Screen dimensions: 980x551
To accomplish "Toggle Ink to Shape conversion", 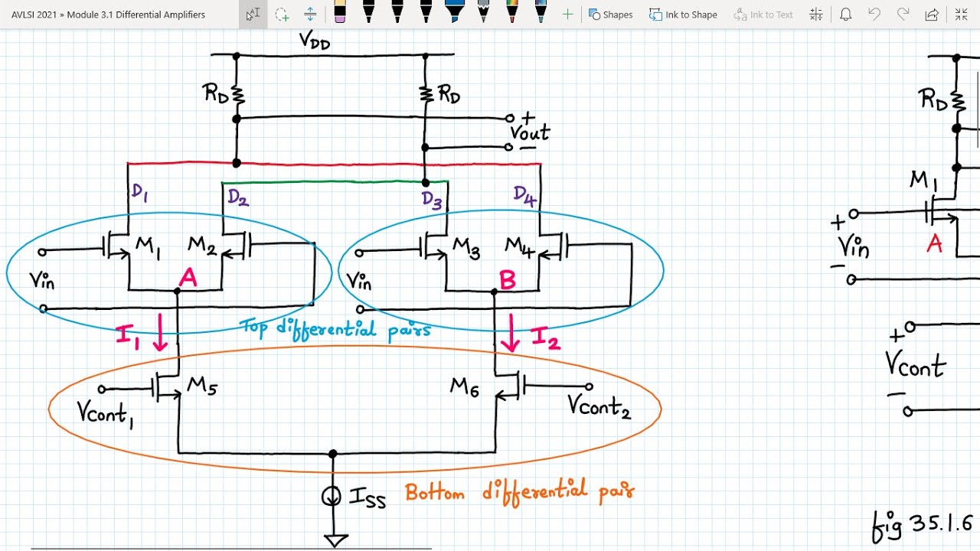I will [683, 15].
